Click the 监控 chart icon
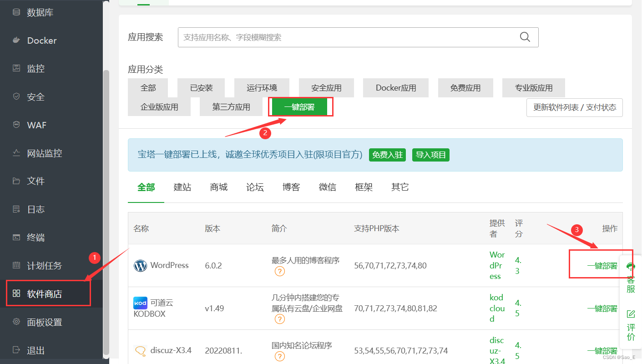 [16, 69]
